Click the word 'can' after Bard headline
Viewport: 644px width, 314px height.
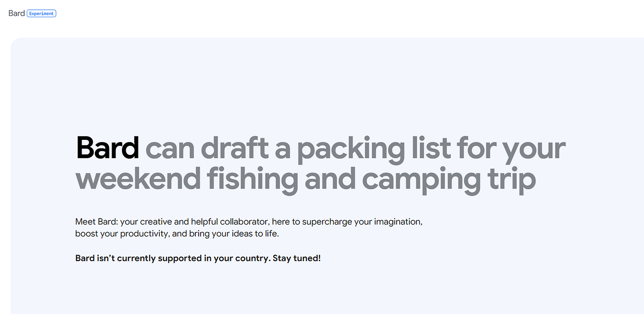pos(170,150)
